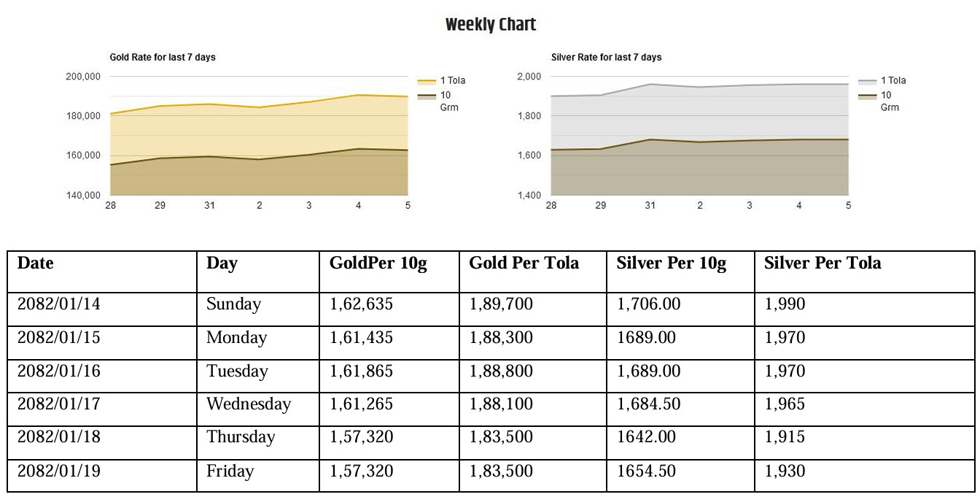Select the Day column header
980x497 pixels.
pyautogui.click(x=222, y=263)
